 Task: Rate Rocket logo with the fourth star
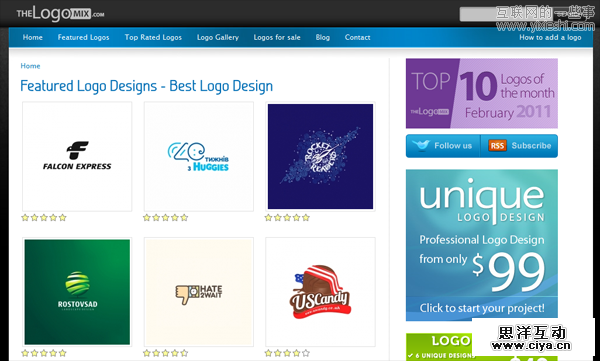coord(296,218)
